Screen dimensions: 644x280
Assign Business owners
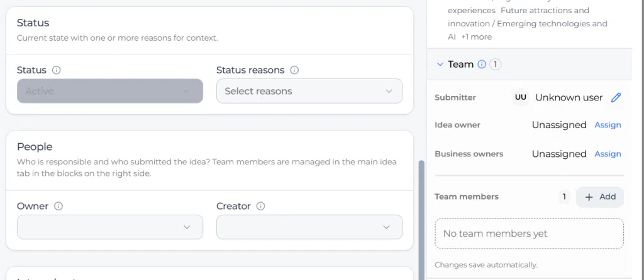(608, 154)
